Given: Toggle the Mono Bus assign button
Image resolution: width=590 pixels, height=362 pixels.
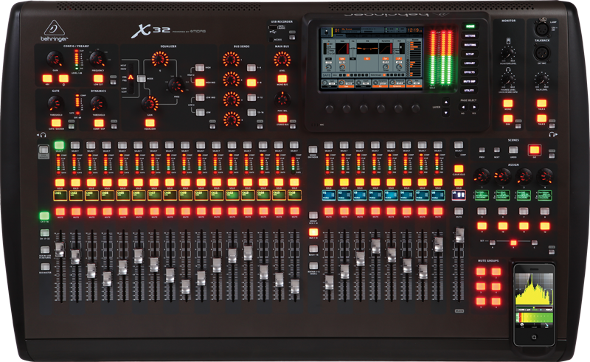Looking at the screenshot, I should tap(282, 78).
